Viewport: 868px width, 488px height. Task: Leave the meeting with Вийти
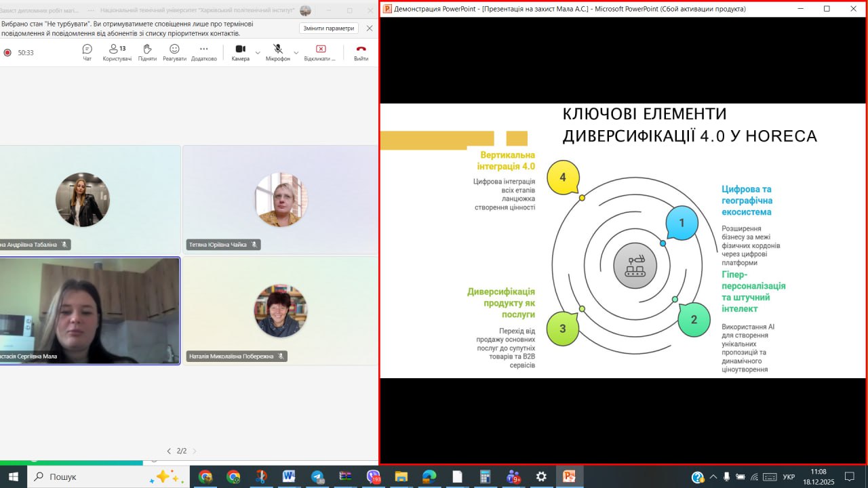pyautogui.click(x=361, y=52)
